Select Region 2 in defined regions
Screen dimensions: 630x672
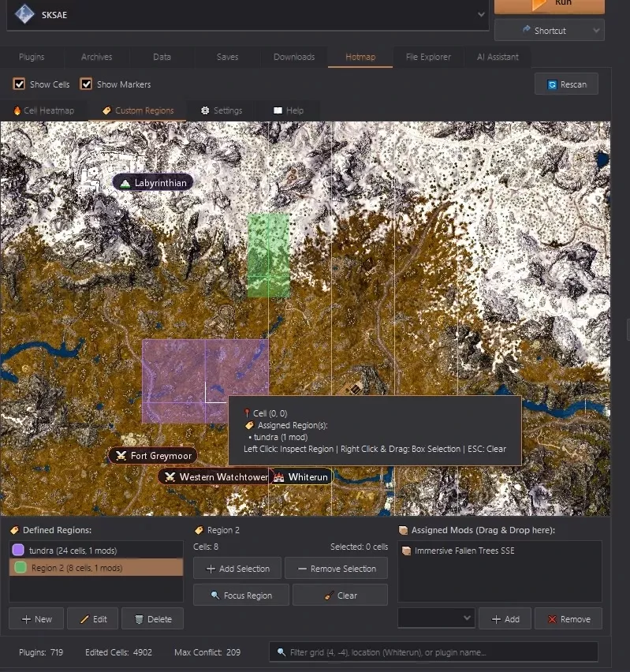[x=96, y=567]
